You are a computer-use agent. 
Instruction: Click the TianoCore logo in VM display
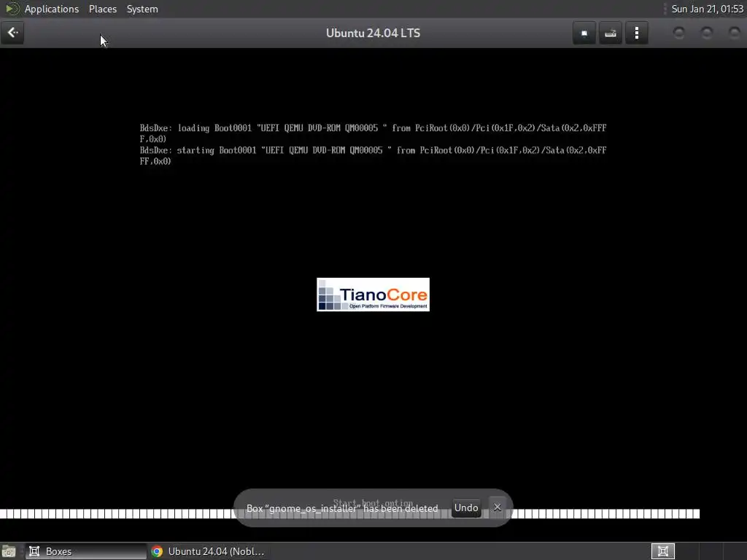(x=373, y=295)
